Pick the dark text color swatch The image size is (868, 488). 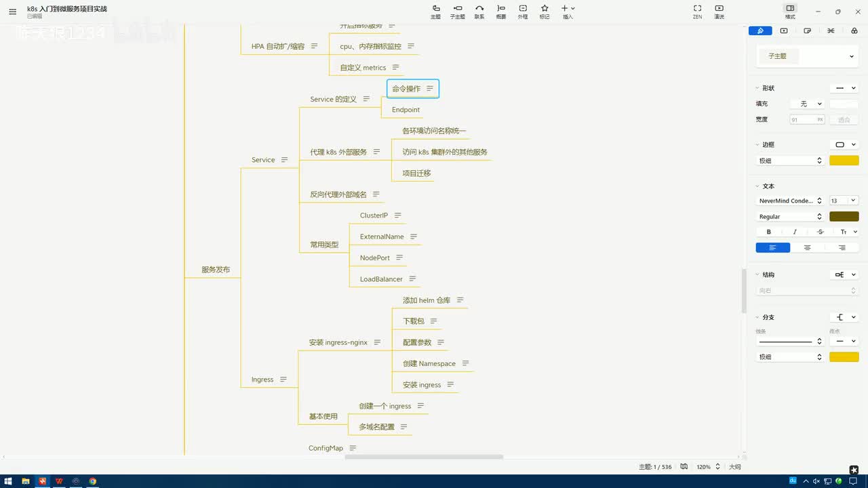[x=844, y=216]
